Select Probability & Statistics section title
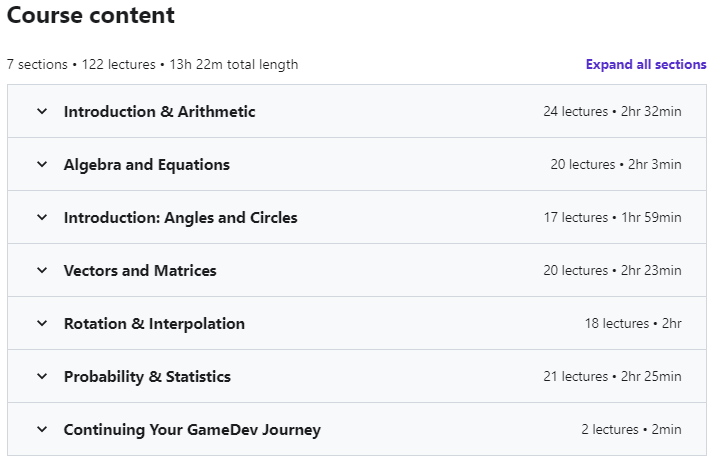This screenshot has height=461, width=712. point(147,377)
